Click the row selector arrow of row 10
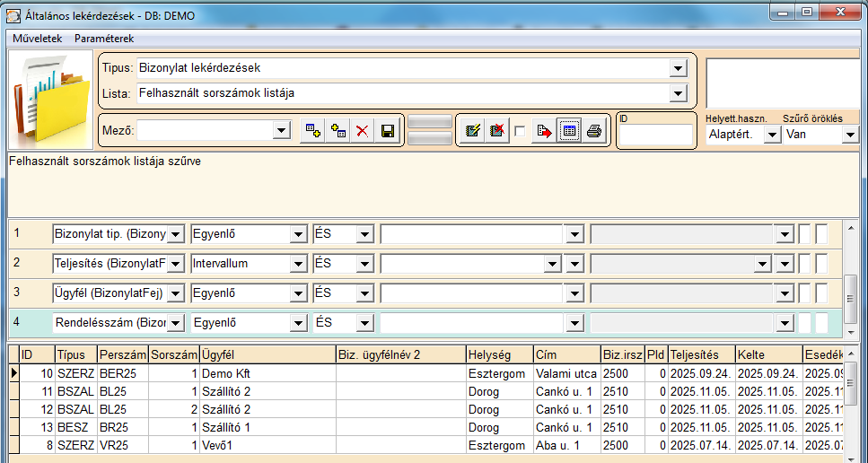The width and height of the screenshot is (868, 463). click(14, 374)
